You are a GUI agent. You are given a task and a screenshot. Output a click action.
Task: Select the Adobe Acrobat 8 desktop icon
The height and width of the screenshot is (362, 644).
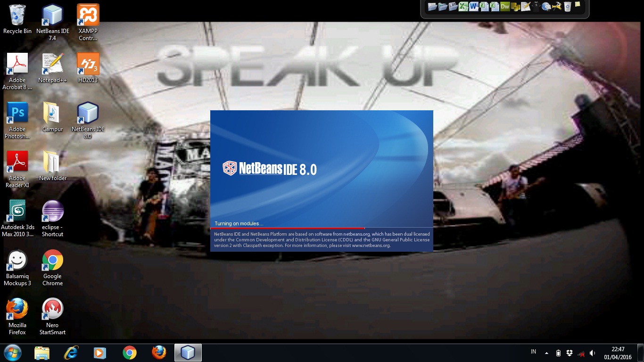point(17,71)
